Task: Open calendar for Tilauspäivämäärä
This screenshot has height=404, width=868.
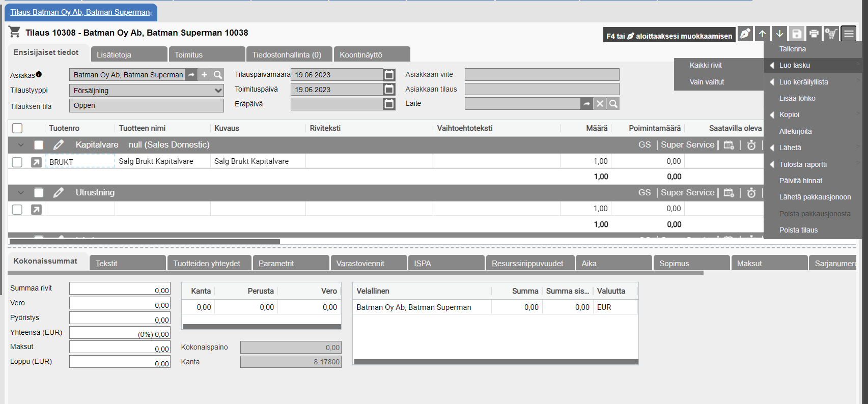Action: point(389,75)
